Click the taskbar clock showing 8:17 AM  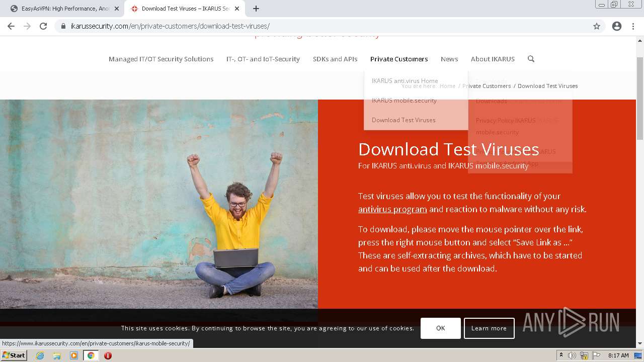coord(618,355)
